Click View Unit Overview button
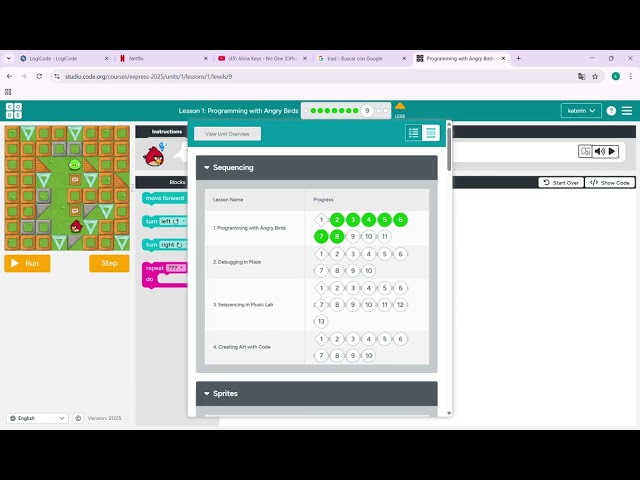The height and width of the screenshot is (480, 640). click(227, 134)
